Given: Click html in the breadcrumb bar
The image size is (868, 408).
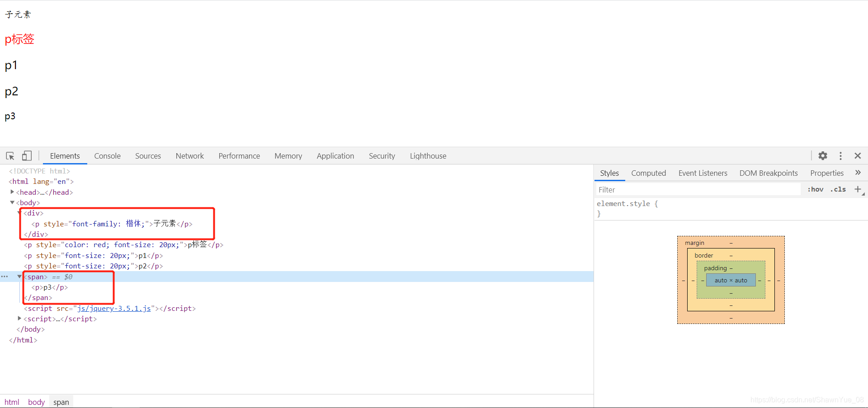Looking at the screenshot, I should click(12, 402).
